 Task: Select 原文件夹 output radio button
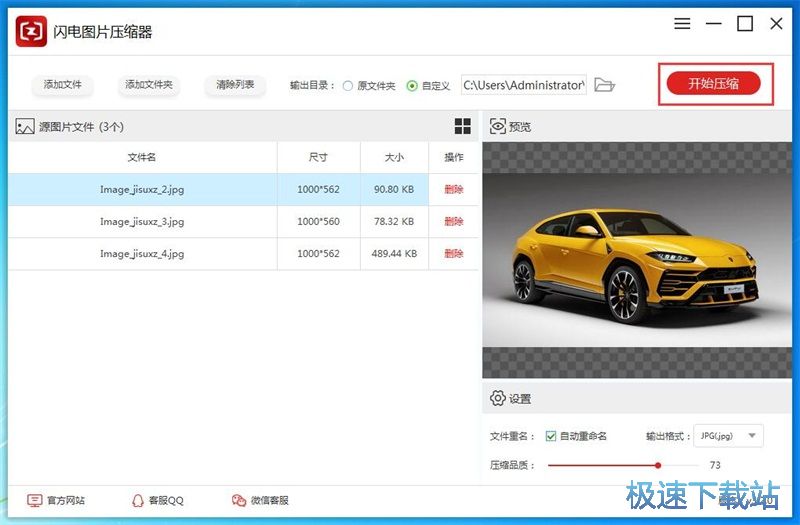coord(348,86)
